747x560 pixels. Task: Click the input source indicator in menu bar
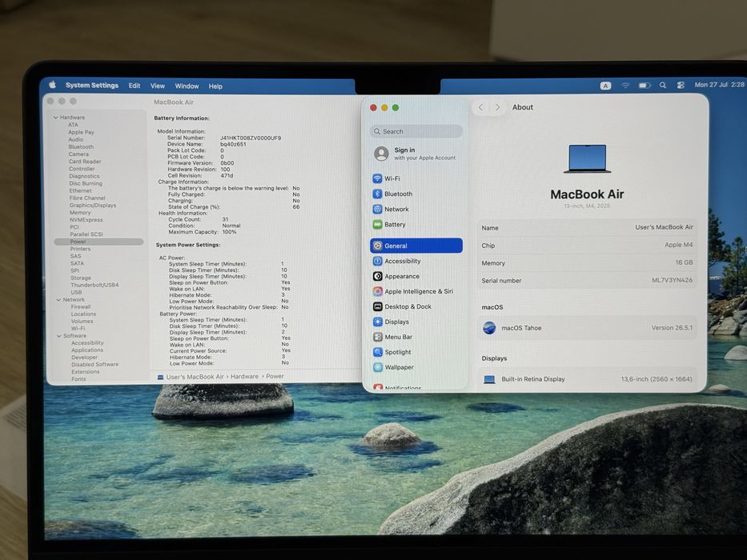(x=605, y=86)
